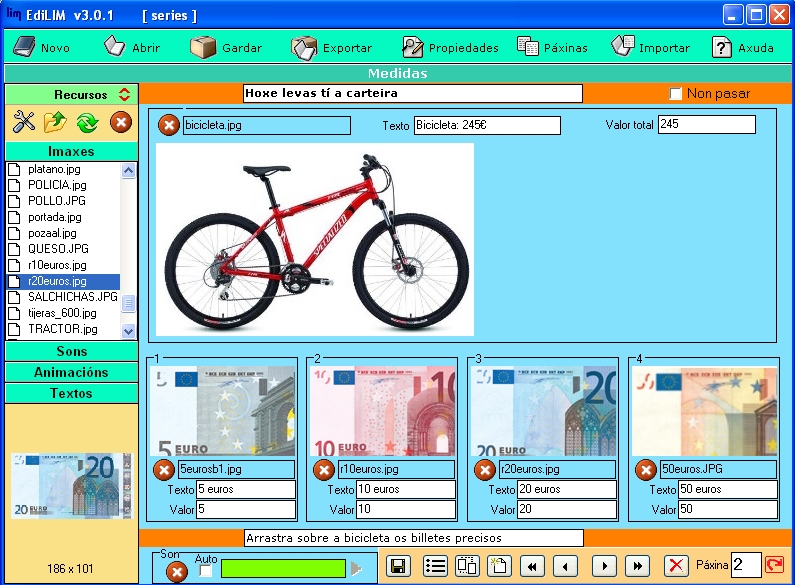
Task: Go to the next page arrow
Action: coord(603,566)
